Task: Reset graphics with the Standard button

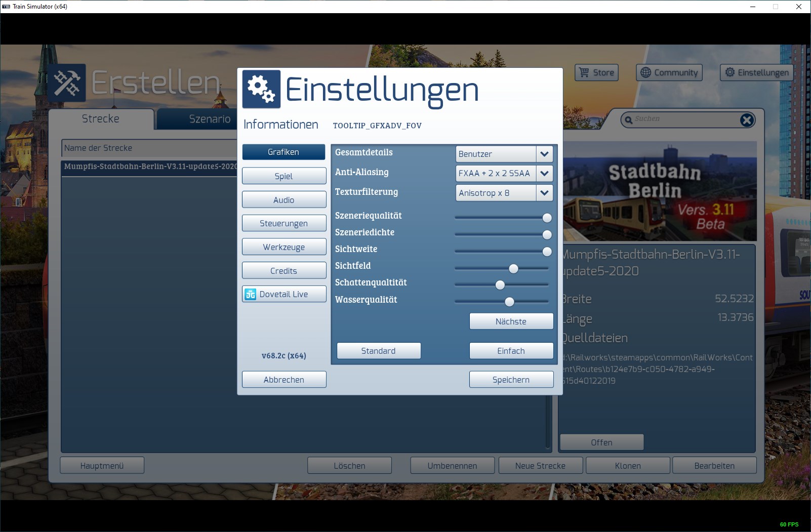Action: [378, 351]
